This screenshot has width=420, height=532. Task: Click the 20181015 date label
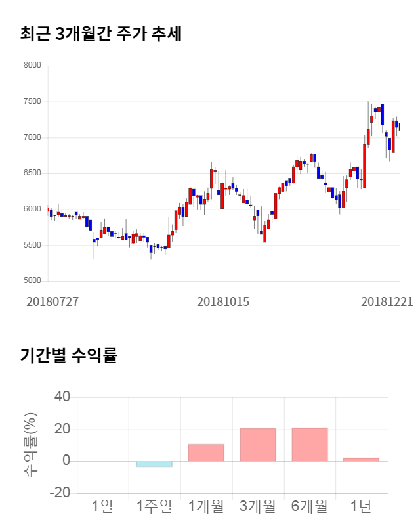[x=223, y=301]
